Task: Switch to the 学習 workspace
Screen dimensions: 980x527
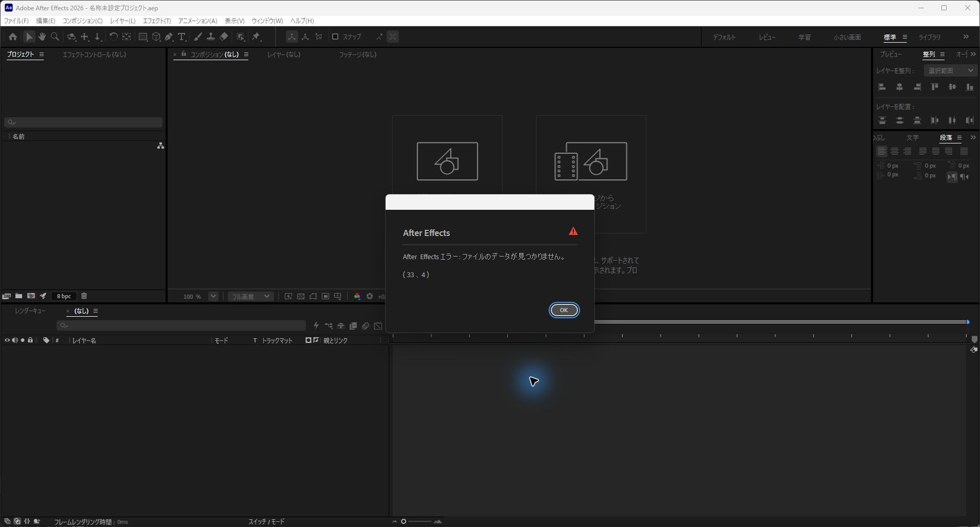Action: (805, 37)
